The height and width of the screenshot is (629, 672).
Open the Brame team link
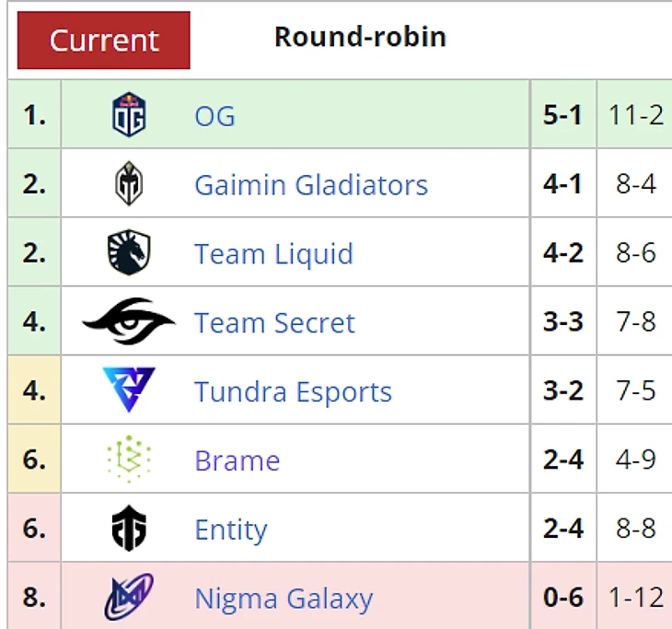[237, 460]
